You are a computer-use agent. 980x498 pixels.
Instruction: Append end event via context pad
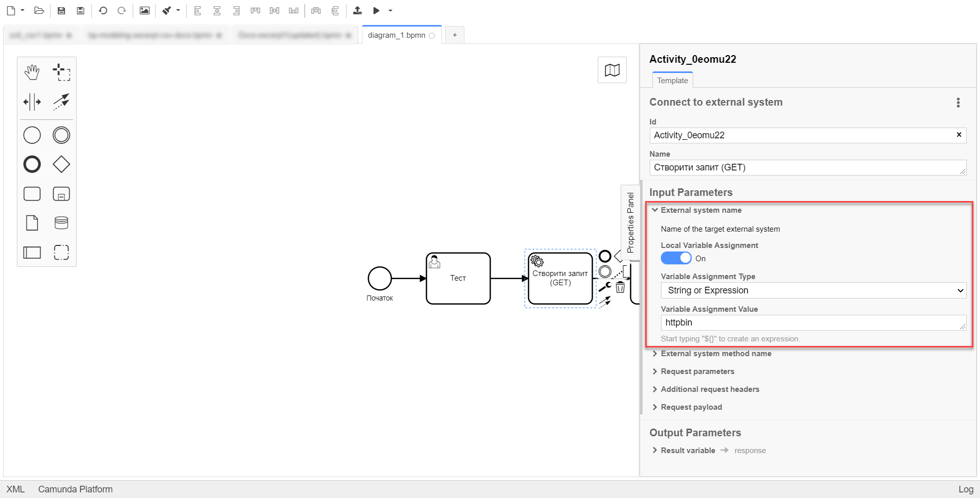[605, 256]
